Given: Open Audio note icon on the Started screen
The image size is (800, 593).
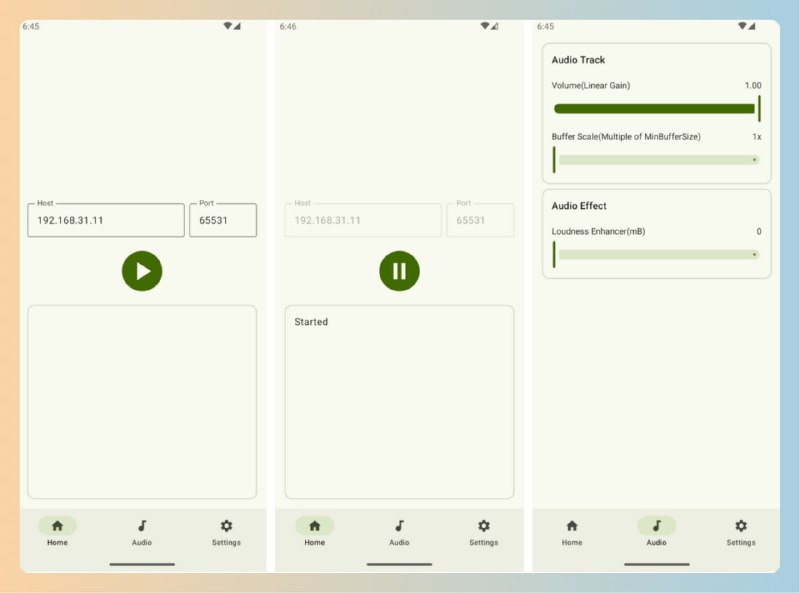Looking at the screenshot, I should [x=399, y=526].
